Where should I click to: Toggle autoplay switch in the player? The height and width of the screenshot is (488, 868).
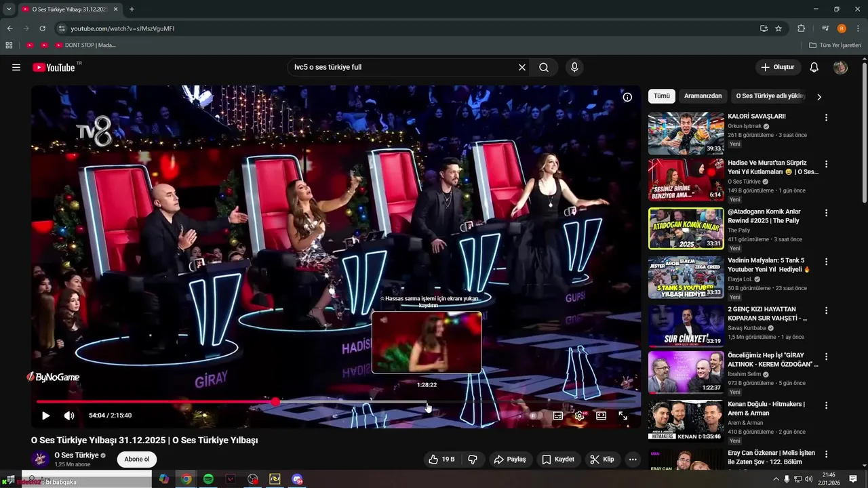[535, 415]
